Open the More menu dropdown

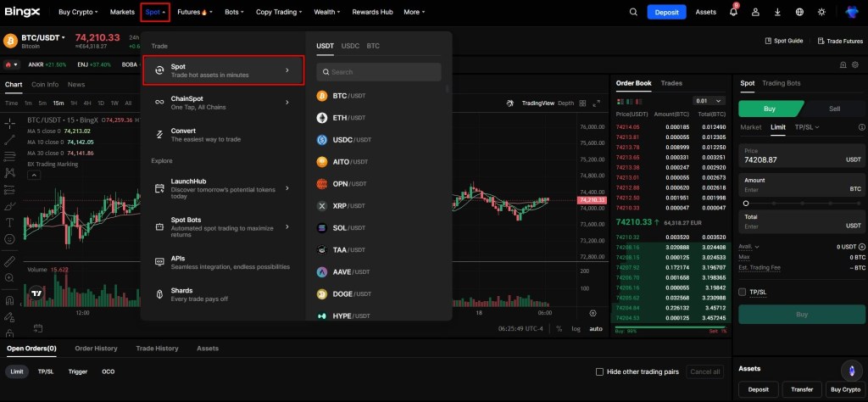pos(414,12)
